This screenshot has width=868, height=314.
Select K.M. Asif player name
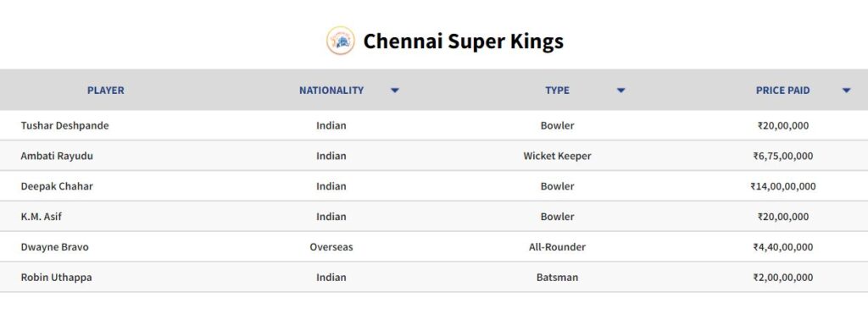[x=41, y=217]
